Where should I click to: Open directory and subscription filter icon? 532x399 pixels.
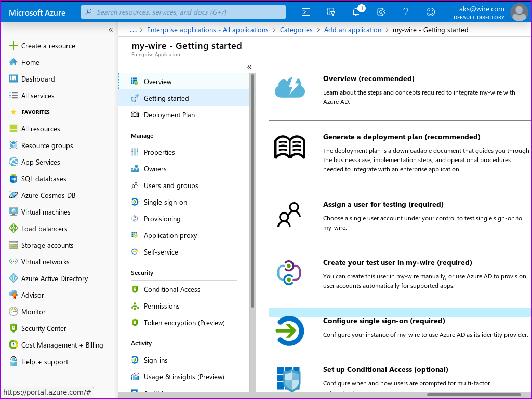[x=331, y=12]
